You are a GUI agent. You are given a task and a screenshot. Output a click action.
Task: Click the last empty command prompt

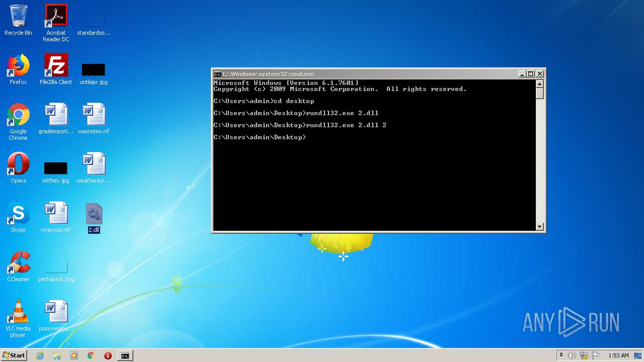(260, 137)
